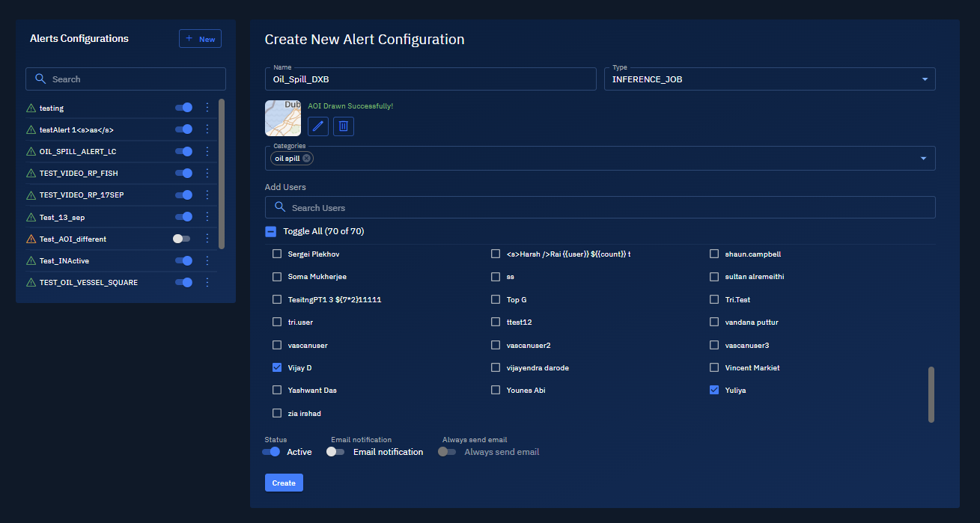
Task: Click the Search Users input field
Action: tap(600, 207)
